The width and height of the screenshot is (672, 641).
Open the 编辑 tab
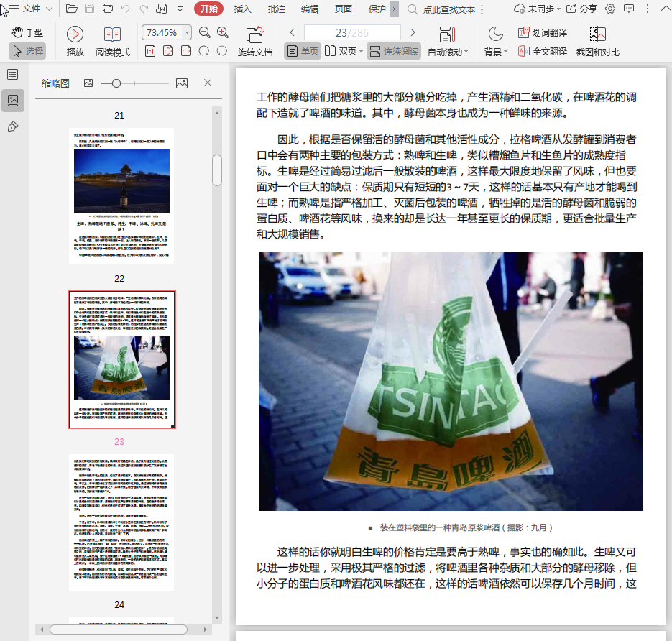pos(310,9)
